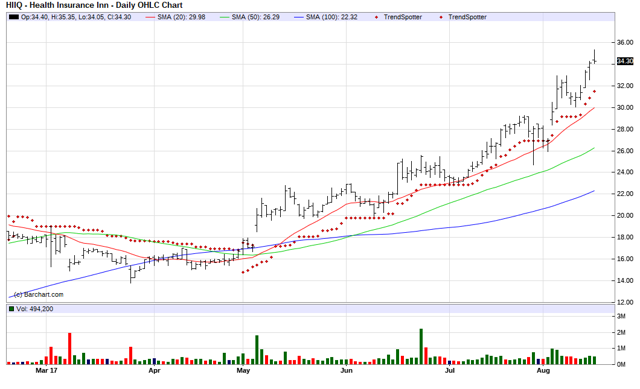This screenshot has height=389, width=640.
Task: Select the Jun axis label
Action: point(347,371)
